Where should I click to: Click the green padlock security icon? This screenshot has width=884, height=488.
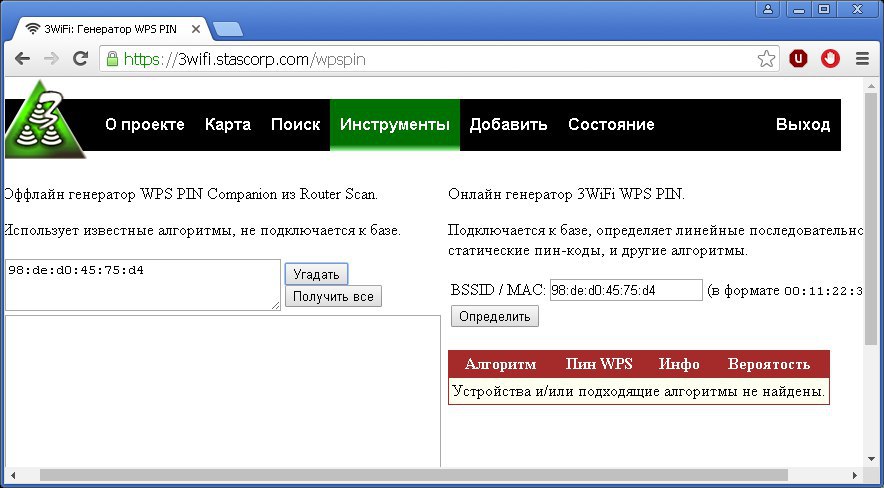tap(113, 59)
